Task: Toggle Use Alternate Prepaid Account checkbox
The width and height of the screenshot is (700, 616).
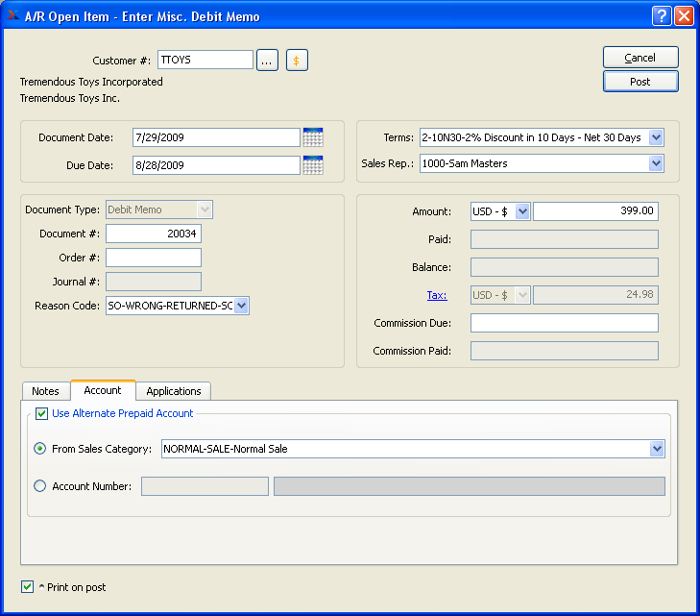Action: (42, 414)
